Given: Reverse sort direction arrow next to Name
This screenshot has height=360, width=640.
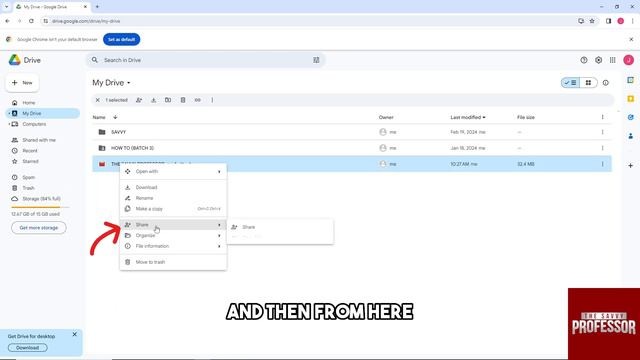Looking at the screenshot, I should pos(115,117).
